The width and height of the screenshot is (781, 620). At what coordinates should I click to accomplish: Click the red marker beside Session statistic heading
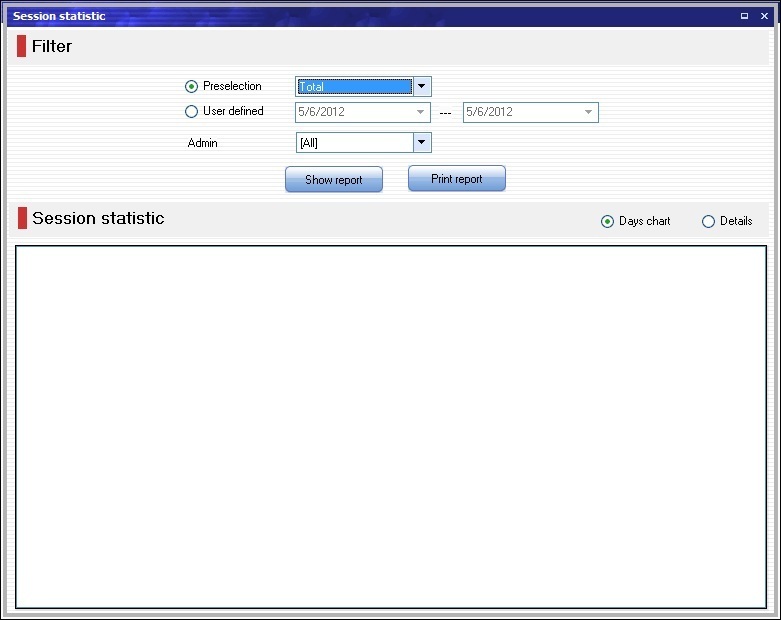22,218
